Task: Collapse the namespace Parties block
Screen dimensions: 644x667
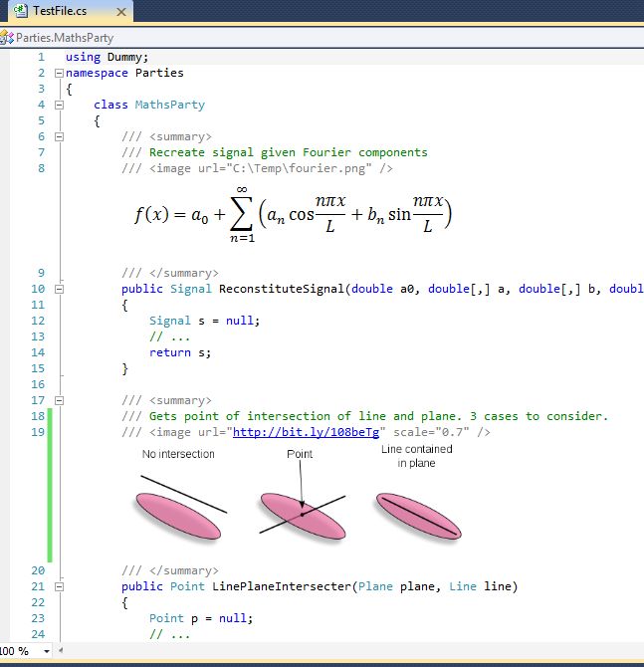Action: [x=58, y=73]
